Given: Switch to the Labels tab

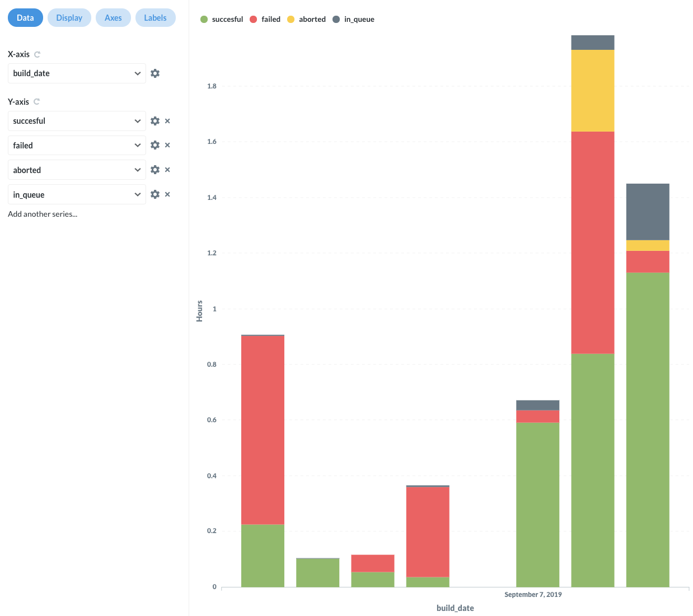Looking at the screenshot, I should pyautogui.click(x=155, y=18).
